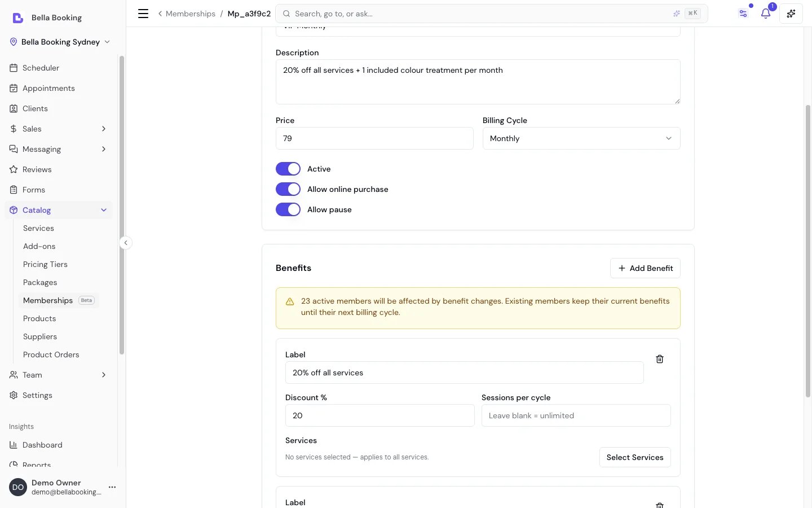This screenshot has height=508, width=812.
Task: Click the Price input field
Action: (374, 138)
